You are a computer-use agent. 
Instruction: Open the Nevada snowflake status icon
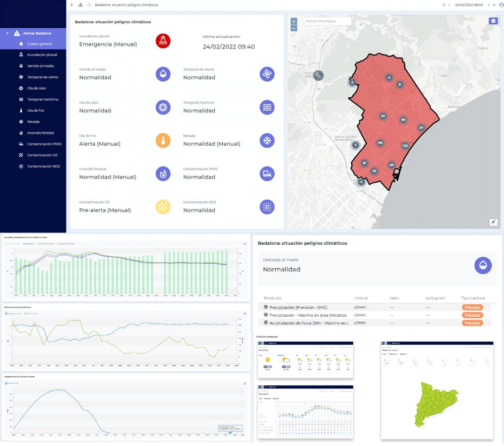pyautogui.click(x=267, y=141)
